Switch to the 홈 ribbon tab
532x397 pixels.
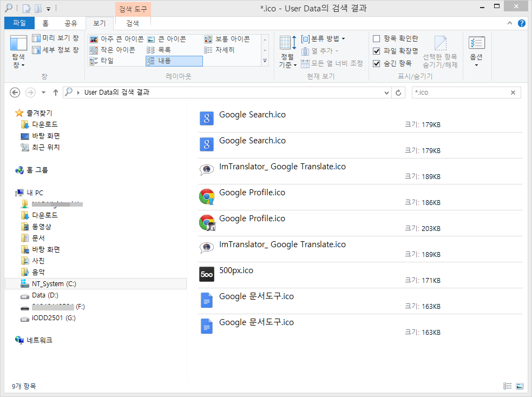coord(45,23)
